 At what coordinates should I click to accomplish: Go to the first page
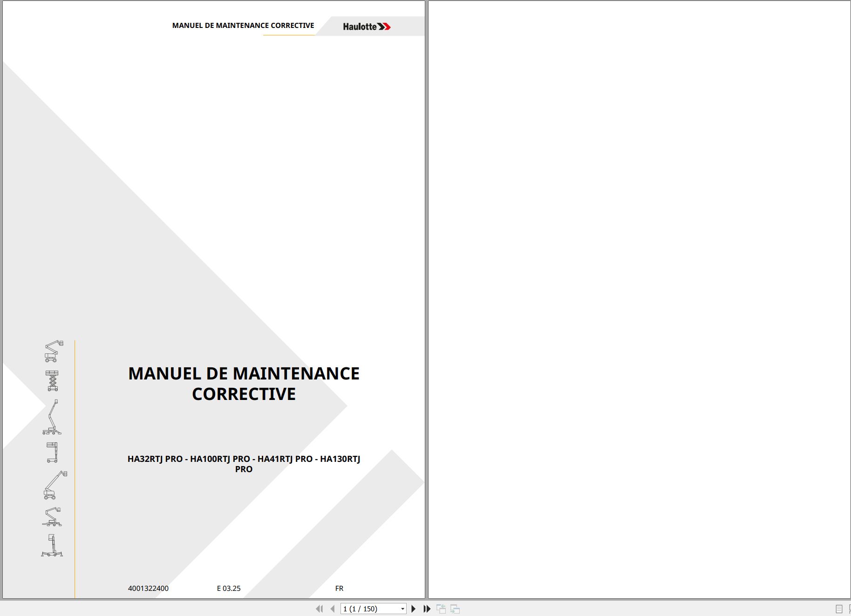[x=319, y=609]
